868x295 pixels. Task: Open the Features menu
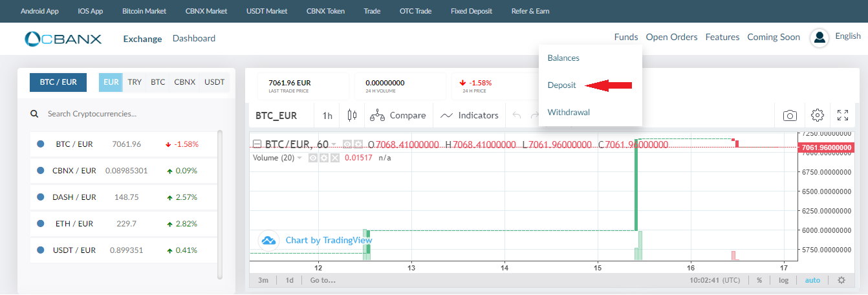[722, 38]
